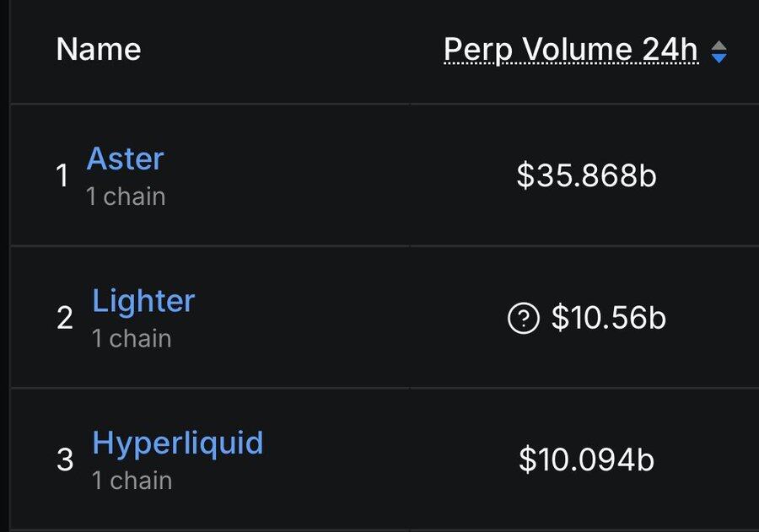Open the Hyperliquid protocol link
Image resolution: width=759 pixels, height=532 pixels.
pos(178,443)
